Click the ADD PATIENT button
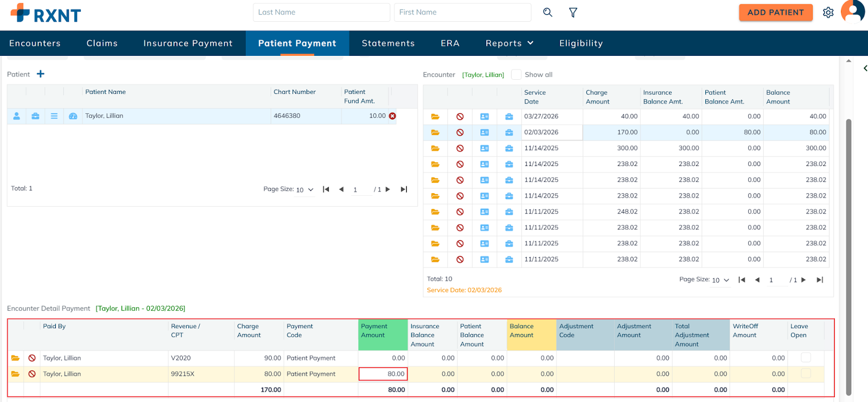This screenshot has width=868, height=402. point(775,12)
